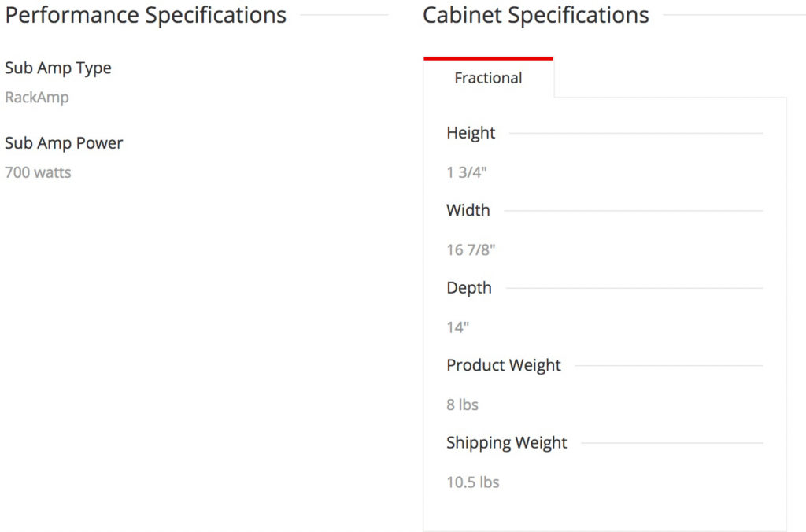Click the Product Weight label

504,365
